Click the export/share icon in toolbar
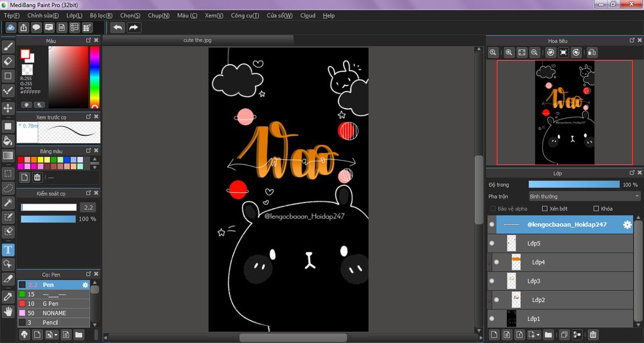 coord(24,28)
